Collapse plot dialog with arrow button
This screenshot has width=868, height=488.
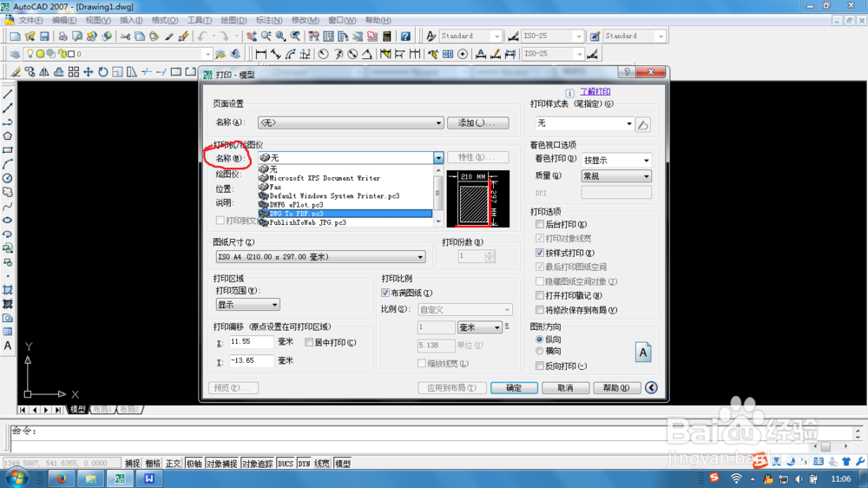click(652, 388)
